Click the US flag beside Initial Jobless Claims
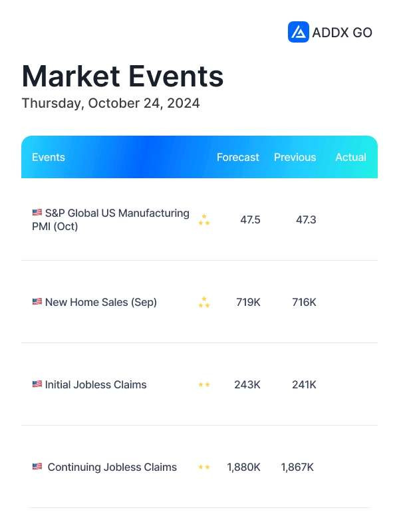399x532 pixels. [37, 384]
